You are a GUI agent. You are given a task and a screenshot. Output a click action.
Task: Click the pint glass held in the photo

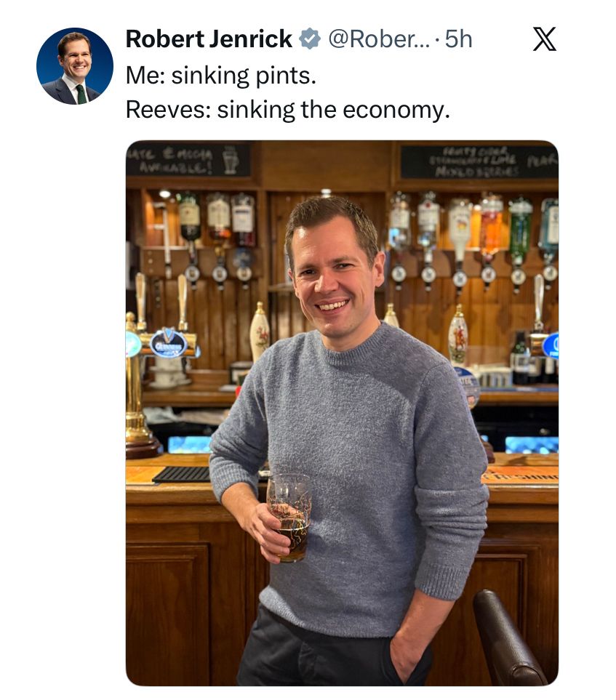pos(289,518)
